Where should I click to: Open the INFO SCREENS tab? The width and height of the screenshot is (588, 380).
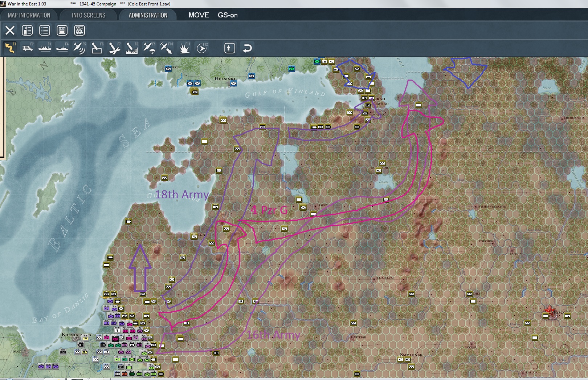(88, 15)
